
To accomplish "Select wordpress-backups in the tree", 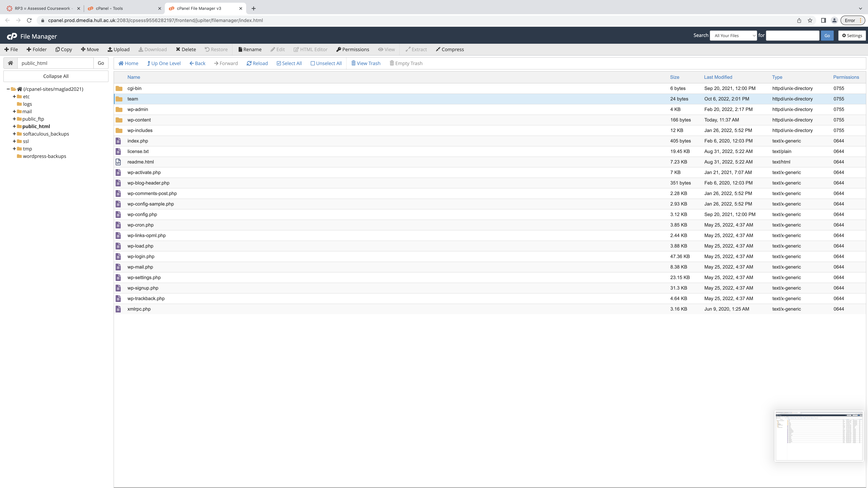I will 44,156.
